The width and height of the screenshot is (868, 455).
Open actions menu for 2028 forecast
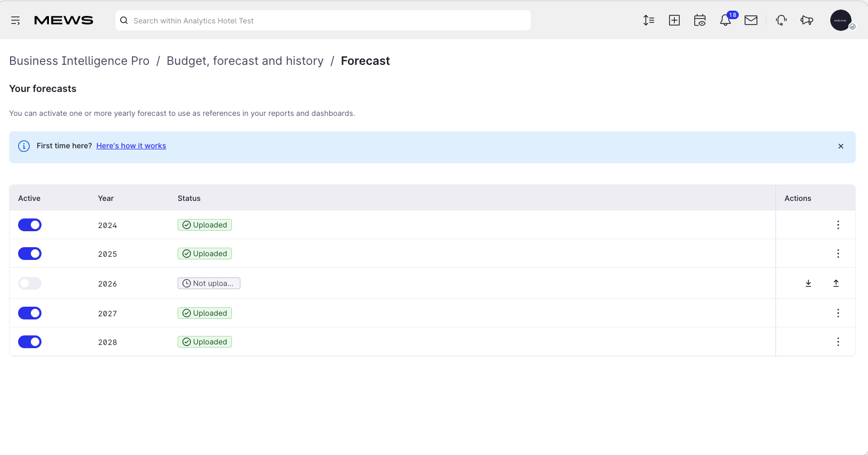click(x=838, y=342)
